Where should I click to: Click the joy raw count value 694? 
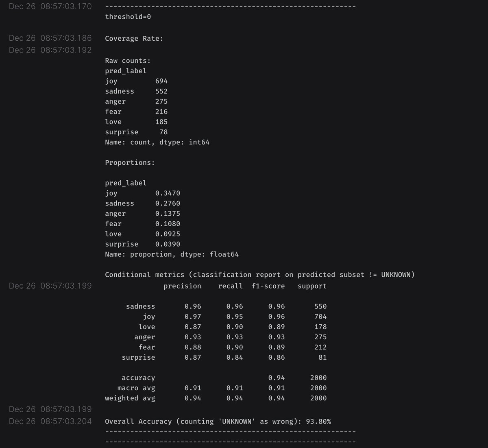(x=161, y=81)
